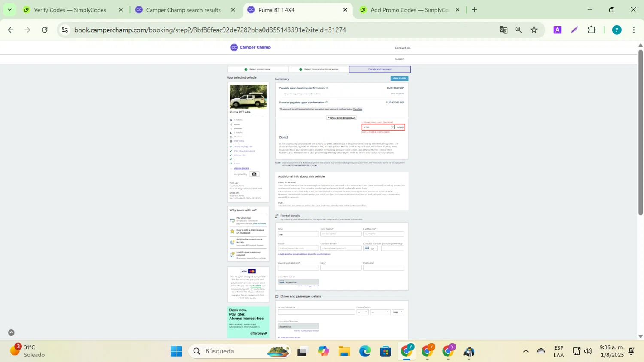Open the phone country code dropdown
The width and height of the screenshot is (644, 362).
point(371,249)
